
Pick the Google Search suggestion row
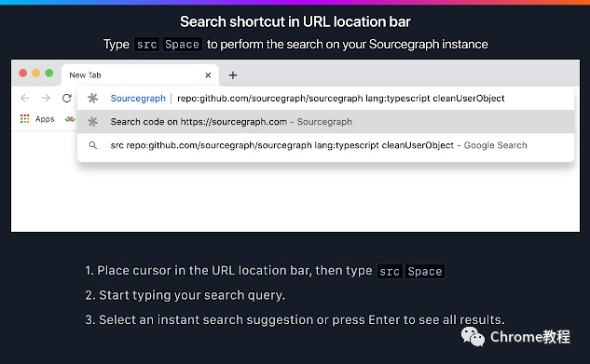tap(326, 145)
